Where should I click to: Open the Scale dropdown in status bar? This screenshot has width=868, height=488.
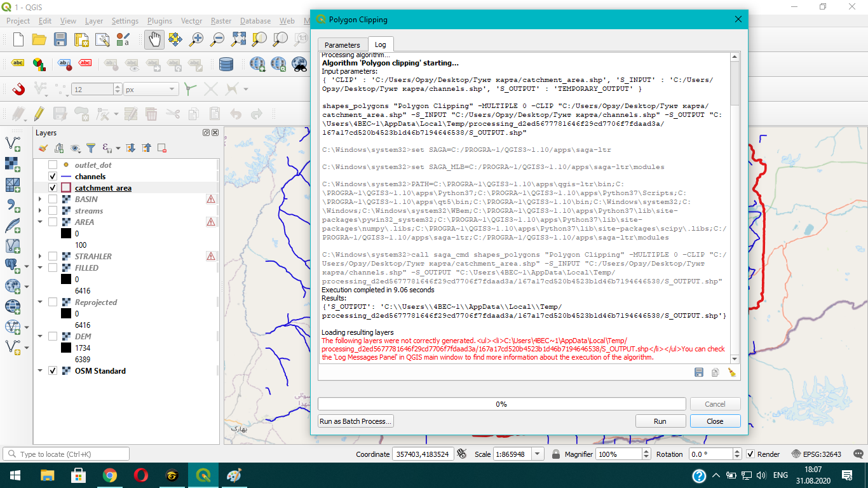[538, 454]
